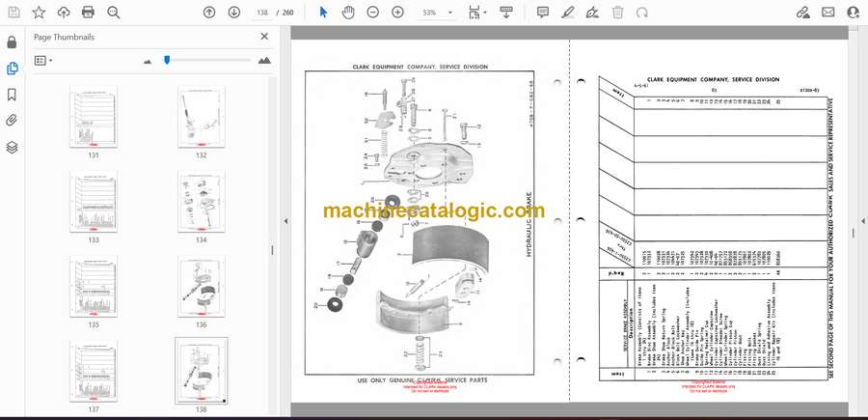
Task: Go to next page arrow
Action: point(234,13)
